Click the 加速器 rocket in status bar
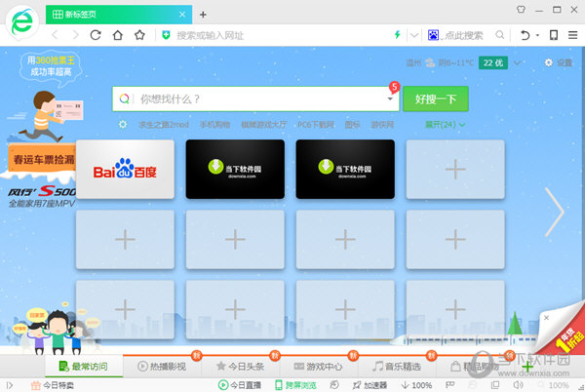Image resolution: width=585 pixels, height=392 pixels. [x=370, y=385]
